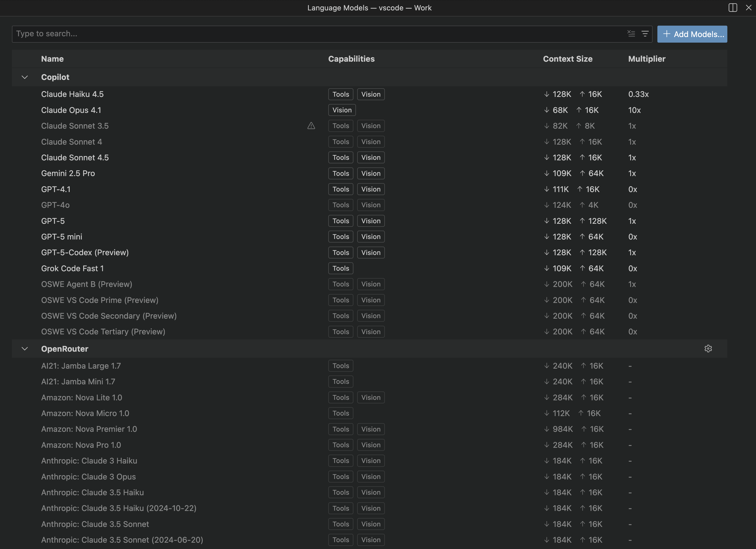The image size is (756, 549).
Task: Click the warning icon beside Claude Sonnet 3.5
Action: coord(311,126)
